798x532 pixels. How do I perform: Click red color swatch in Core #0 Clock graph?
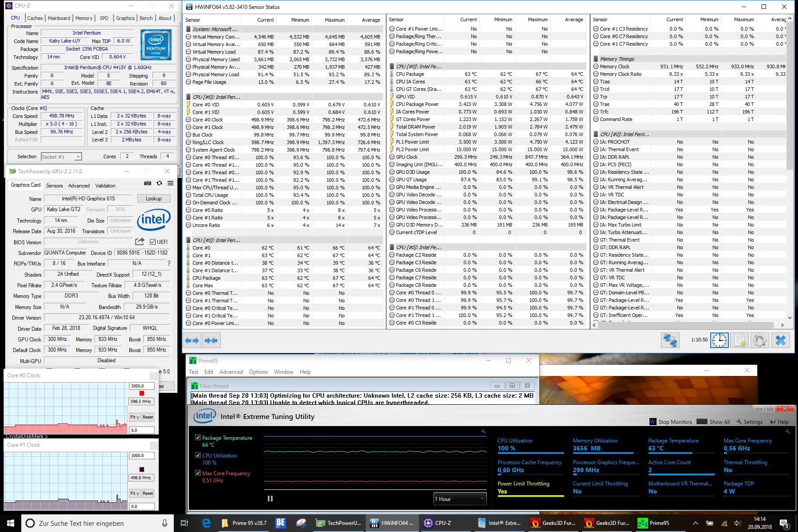(141, 393)
